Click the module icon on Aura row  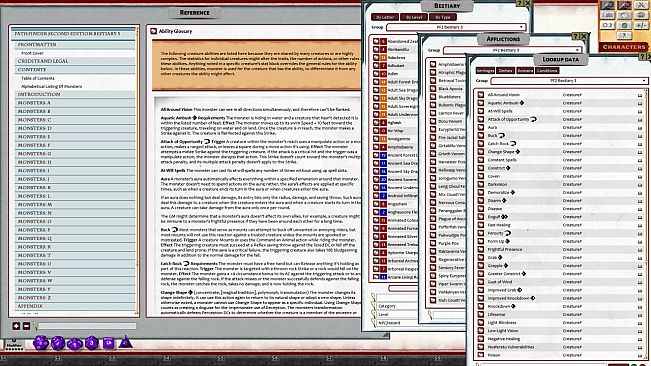click(640, 127)
